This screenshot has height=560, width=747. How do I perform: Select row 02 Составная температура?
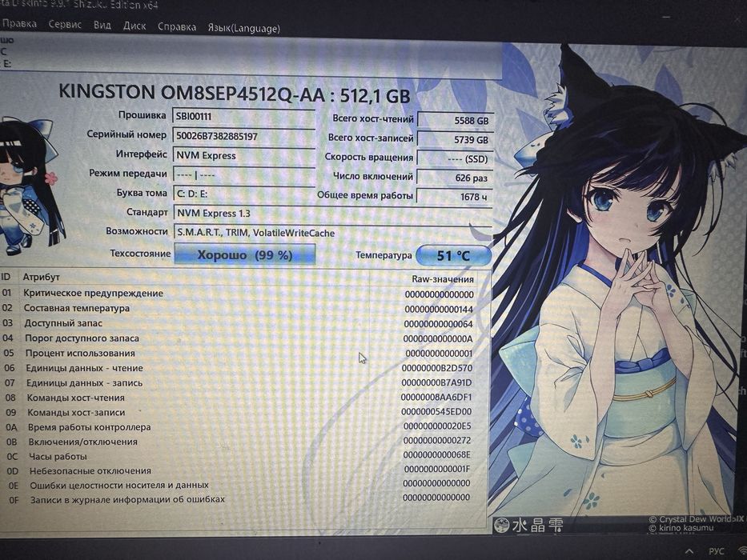point(239,309)
